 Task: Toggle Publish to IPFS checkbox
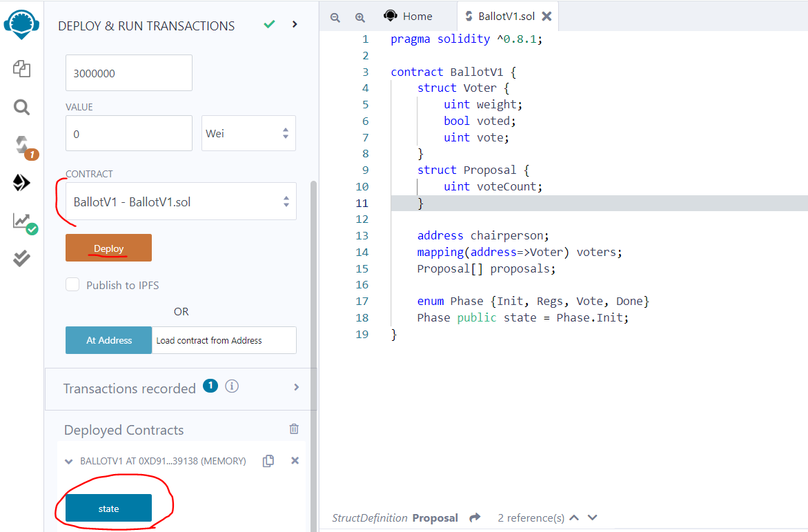[72, 284]
